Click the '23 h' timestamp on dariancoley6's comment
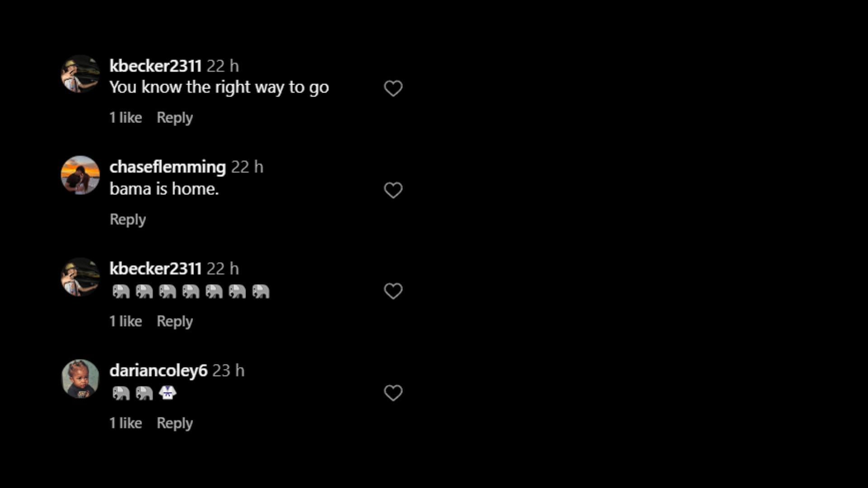This screenshot has height=488, width=868. click(x=228, y=371)
